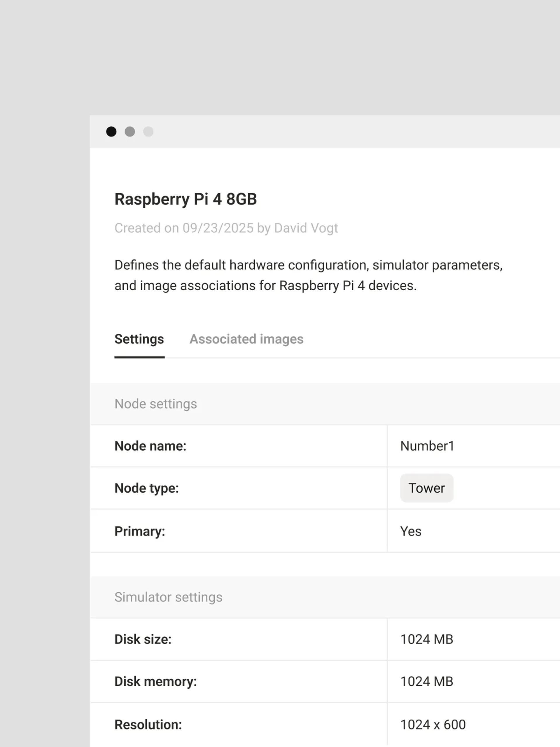The image size is (560, 747).
Task: Select the 1024 x 600 resolution value
Action: coord(433,725)
